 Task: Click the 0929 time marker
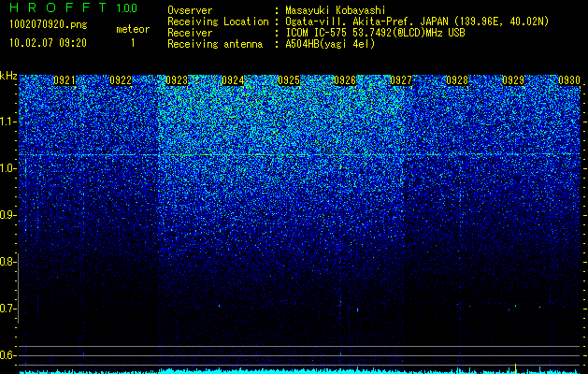coord(513,80)
